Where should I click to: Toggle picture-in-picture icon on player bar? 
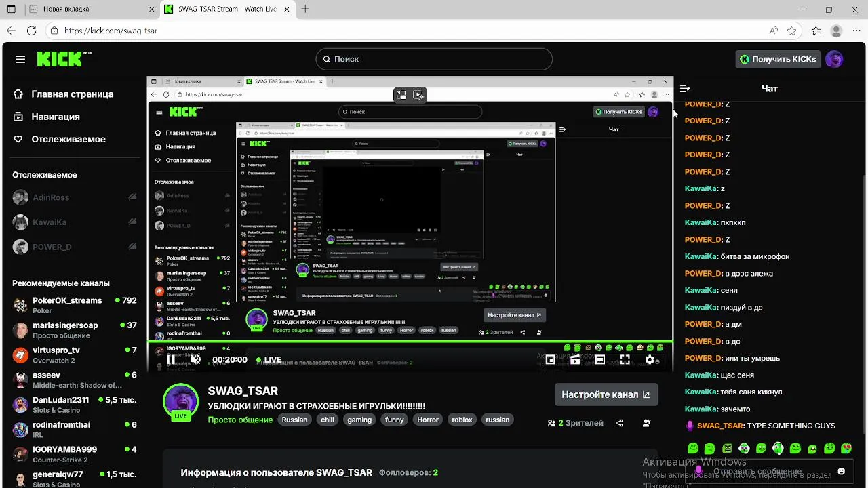(x=550, y=359)
